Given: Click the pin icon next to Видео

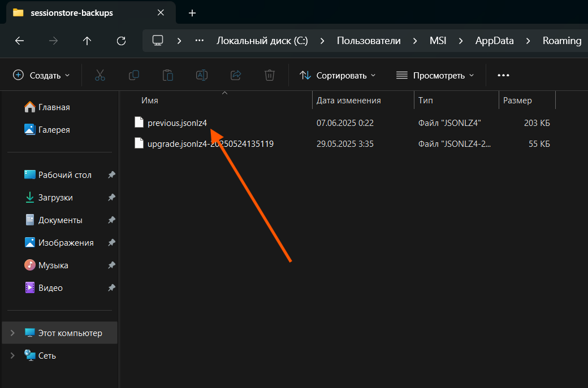Looking at the screenshot, I should 111,287.
